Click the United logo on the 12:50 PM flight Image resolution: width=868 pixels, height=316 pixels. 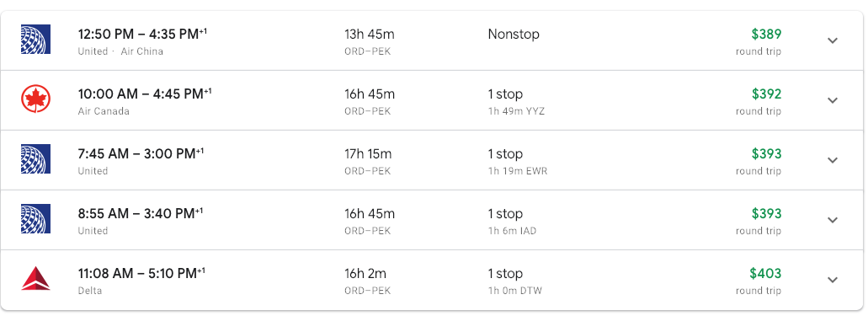point(36,40)
